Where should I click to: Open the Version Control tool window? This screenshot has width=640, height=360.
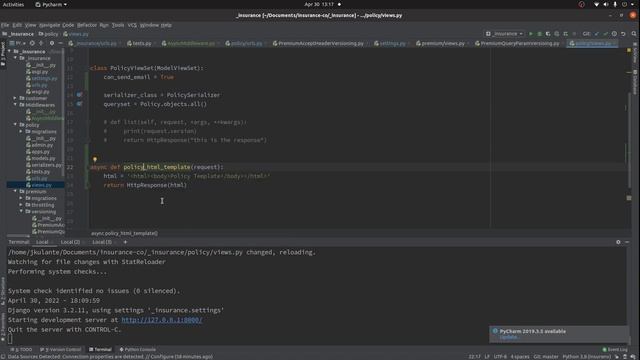pos(61,349)
